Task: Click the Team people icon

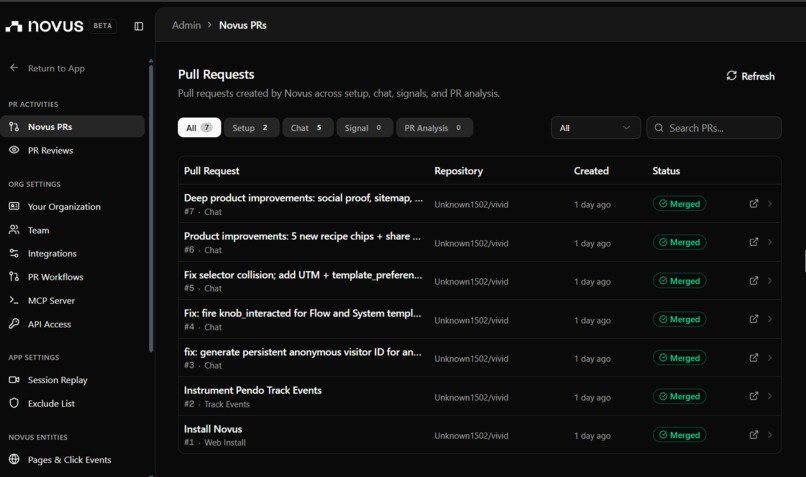Action: click(14, 230)
